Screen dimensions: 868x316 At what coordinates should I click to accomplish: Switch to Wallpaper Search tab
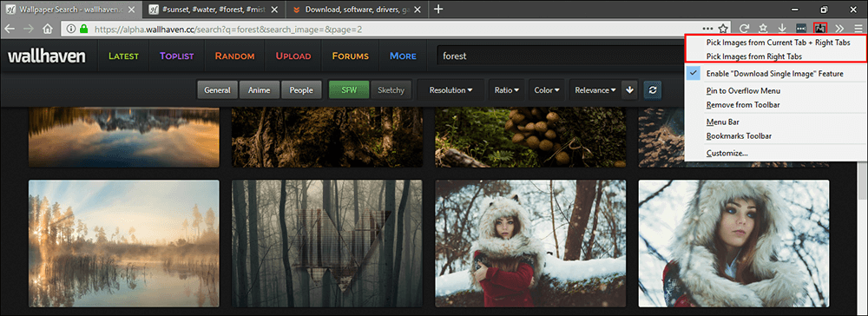(x=72, y=10)
